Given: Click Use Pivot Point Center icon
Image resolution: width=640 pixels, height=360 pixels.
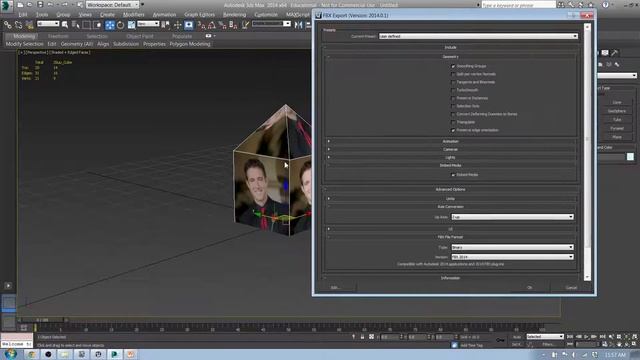Looking at the screenshot, I should 166,25.
